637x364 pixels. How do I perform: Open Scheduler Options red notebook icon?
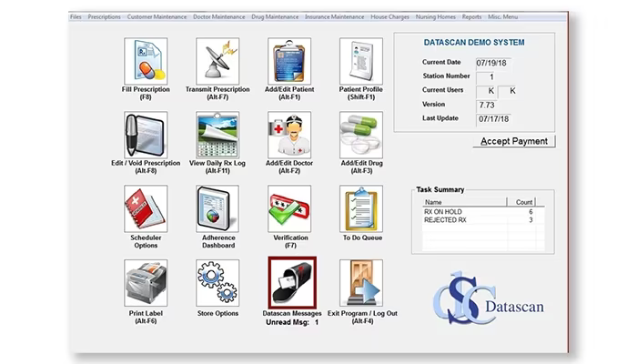point(146,208)
